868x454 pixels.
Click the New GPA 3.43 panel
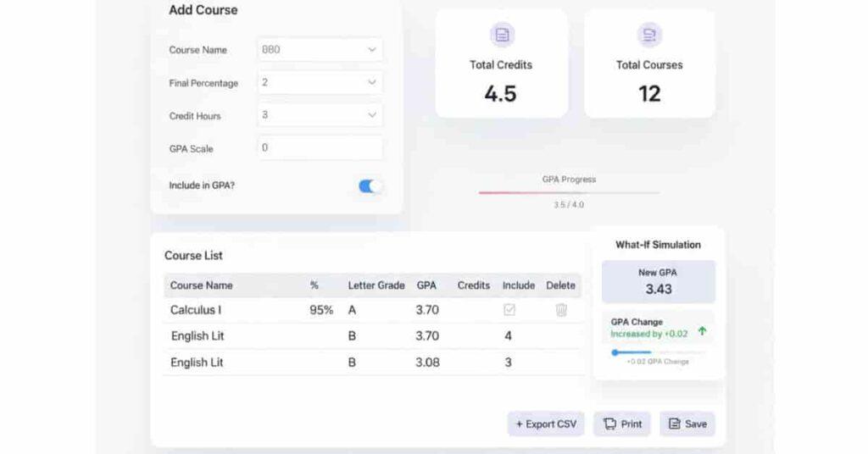[x=658, y=281]
